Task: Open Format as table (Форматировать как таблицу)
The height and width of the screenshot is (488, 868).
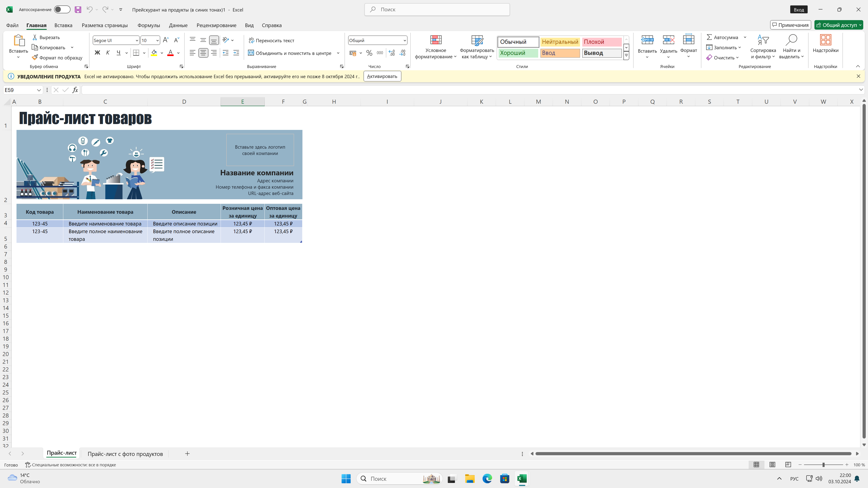Action: pos(477,47)
